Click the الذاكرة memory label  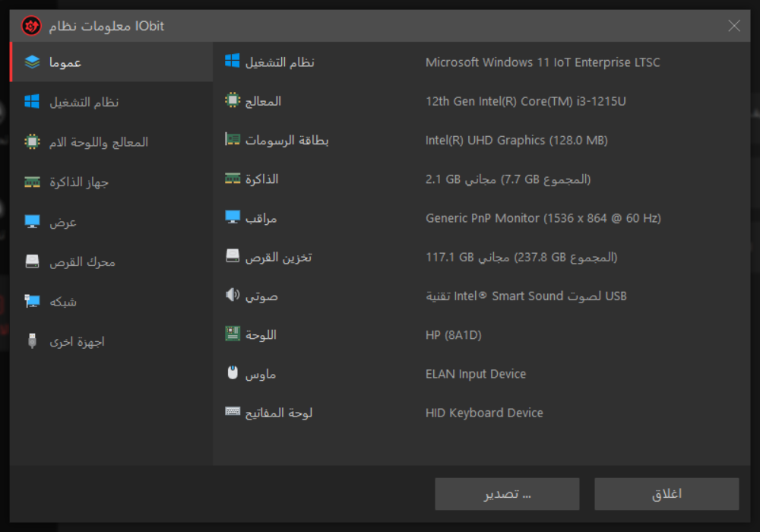(261, 179)
